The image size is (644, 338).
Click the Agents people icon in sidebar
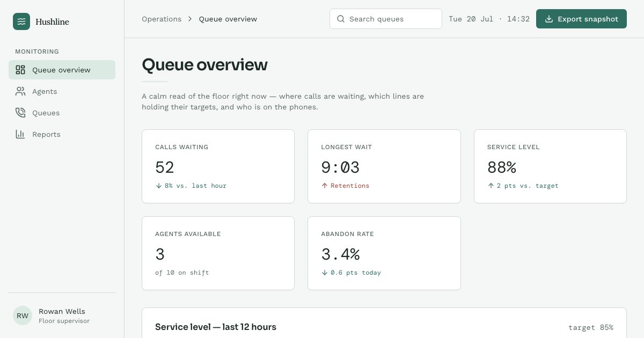coord(20,91)
